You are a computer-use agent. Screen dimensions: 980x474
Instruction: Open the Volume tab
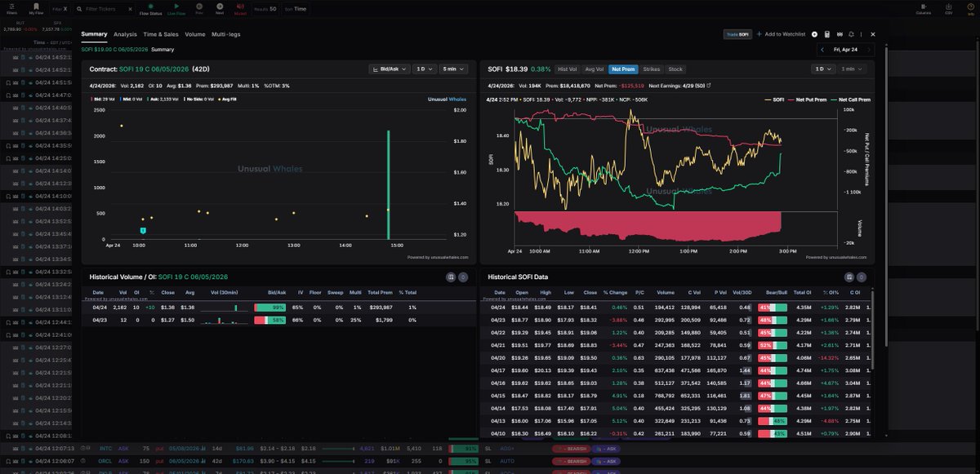(195, 34)
